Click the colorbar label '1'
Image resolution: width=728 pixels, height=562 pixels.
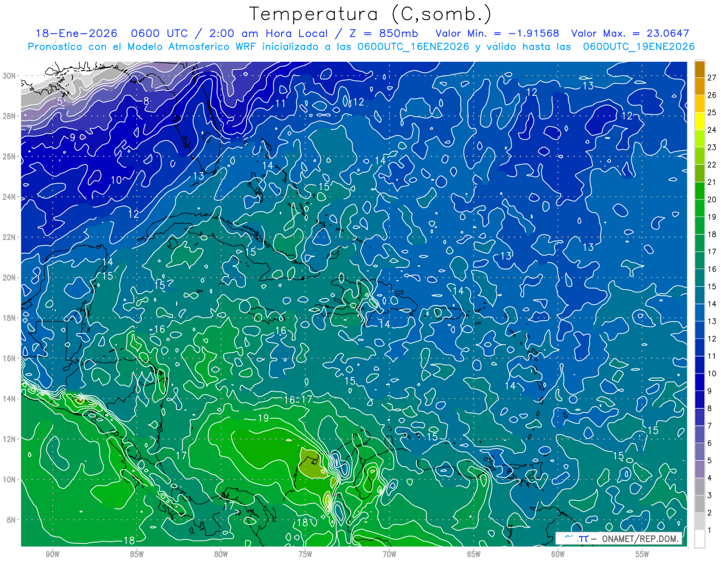(x=710, y=530)
